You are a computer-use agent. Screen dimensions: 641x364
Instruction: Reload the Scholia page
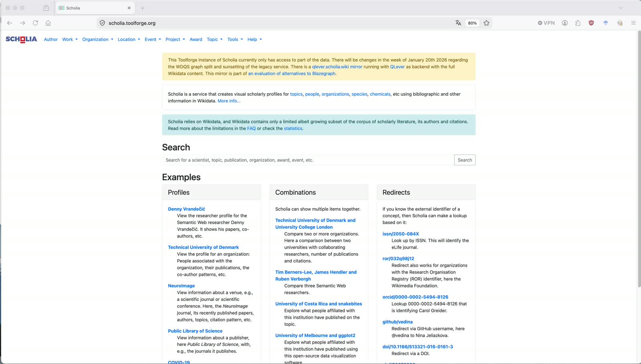(x=35, y=23)
